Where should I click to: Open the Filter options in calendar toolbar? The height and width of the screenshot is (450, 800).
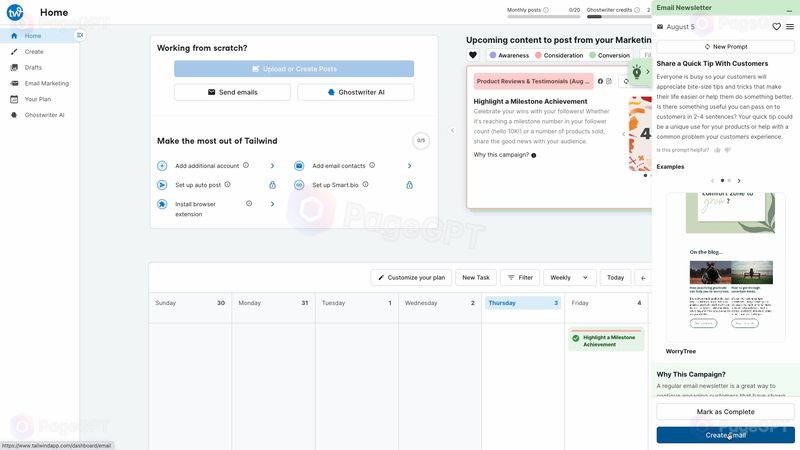(x=520, y=278)
